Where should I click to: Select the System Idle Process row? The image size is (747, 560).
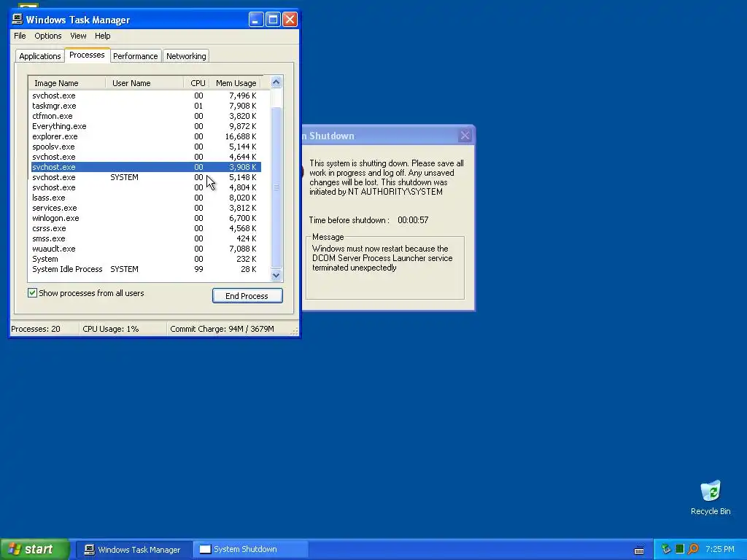[146, 269]
